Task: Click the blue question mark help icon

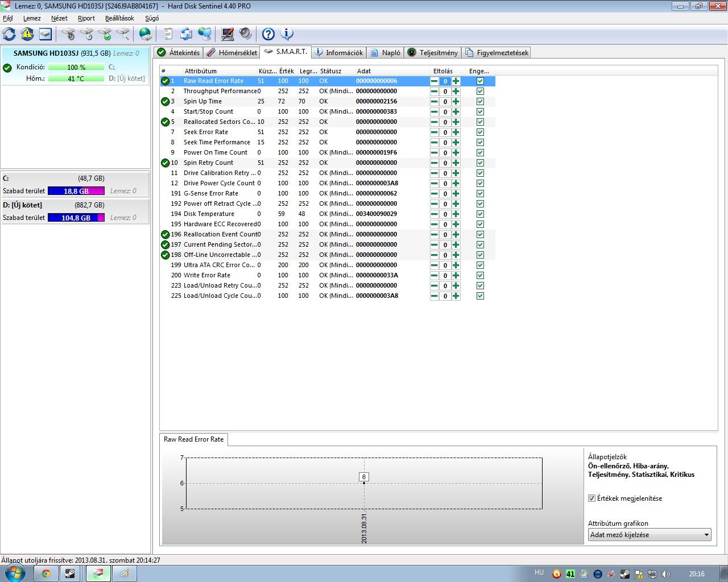Action: click(x=268, y=34)
